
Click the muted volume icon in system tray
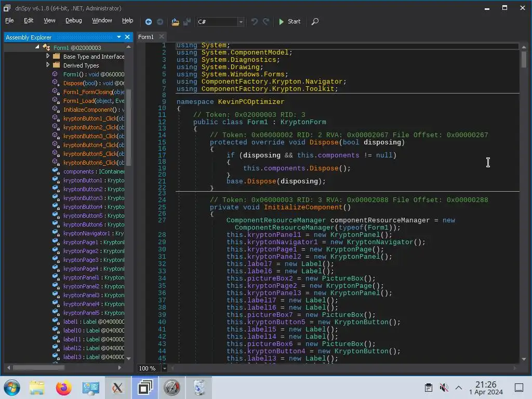point(443,388)
